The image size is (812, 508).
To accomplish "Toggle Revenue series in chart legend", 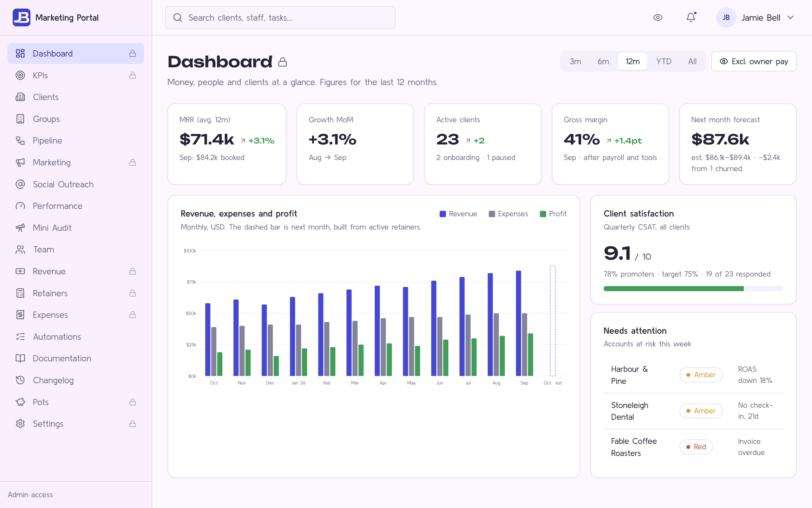I will point(458,214).
